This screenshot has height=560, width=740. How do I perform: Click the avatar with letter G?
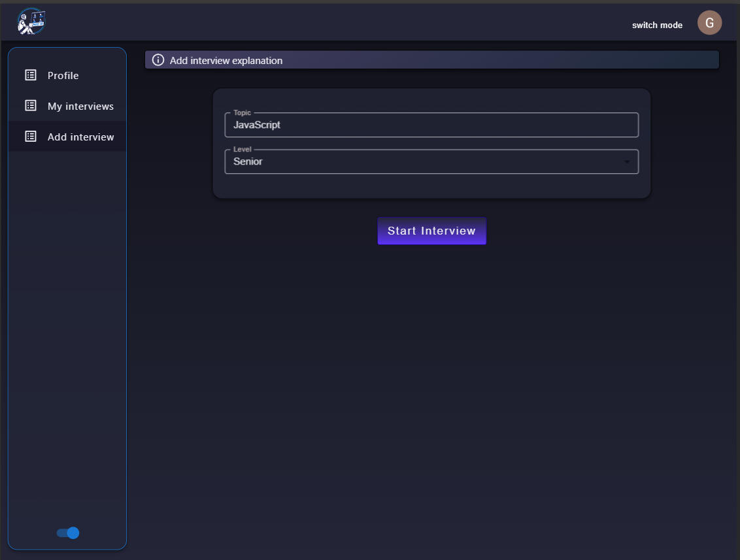[x=709, y=22]
